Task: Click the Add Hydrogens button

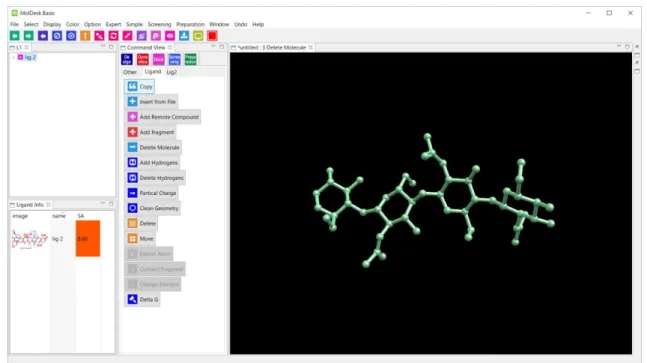Action: click(x=152, y=163)
